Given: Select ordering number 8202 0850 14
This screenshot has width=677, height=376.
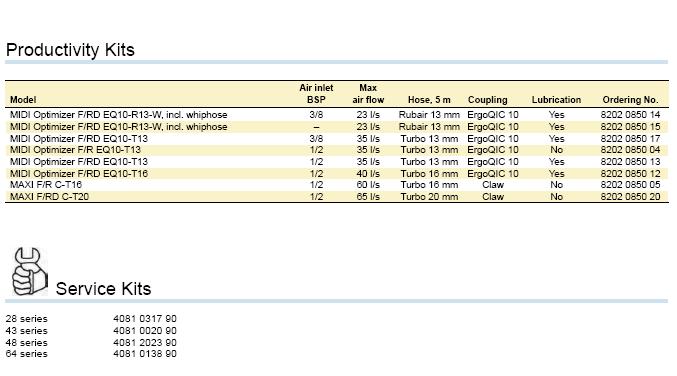Looking at the screenshot, I should (x=630, y=115).
